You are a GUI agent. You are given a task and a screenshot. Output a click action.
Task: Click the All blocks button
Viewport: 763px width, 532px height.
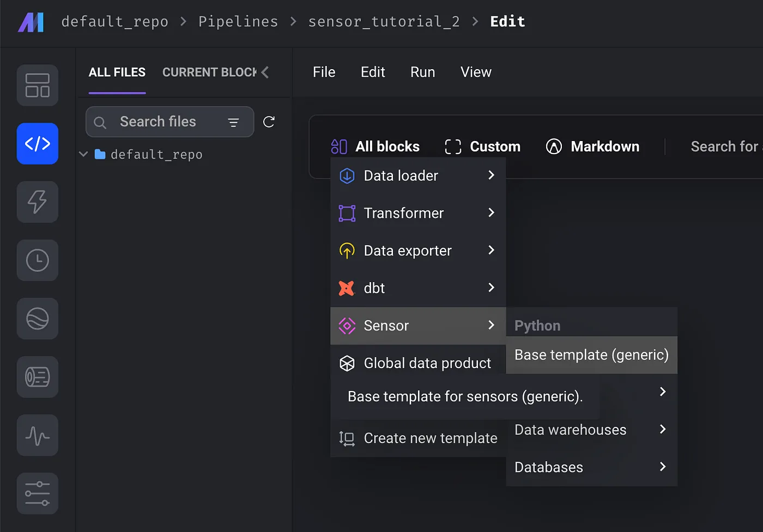click(376, 146)
